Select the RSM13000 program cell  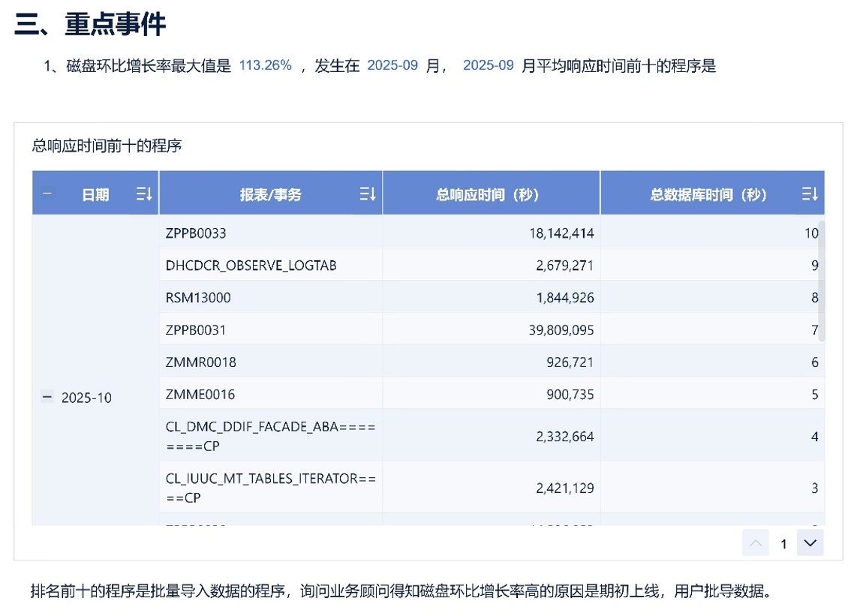coord(198,298)
